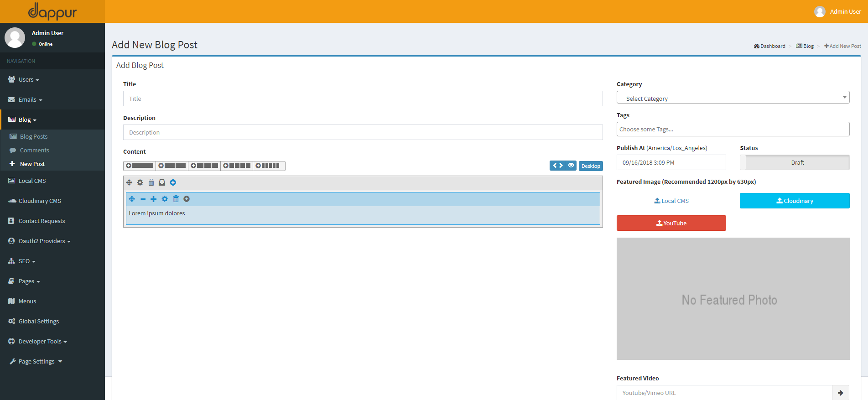The height and width of the screenshot is (400, 868).
Task: Add a four-column grid row
Action: point(237,166)
